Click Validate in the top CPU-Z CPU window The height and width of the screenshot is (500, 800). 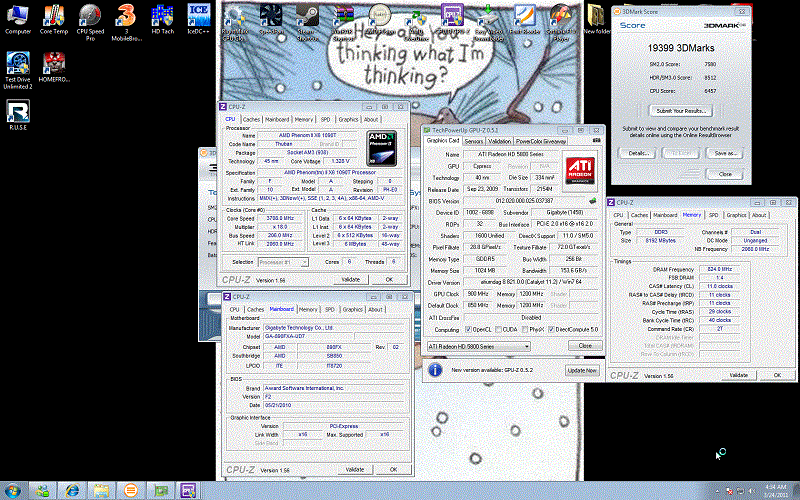coord(351,280)
